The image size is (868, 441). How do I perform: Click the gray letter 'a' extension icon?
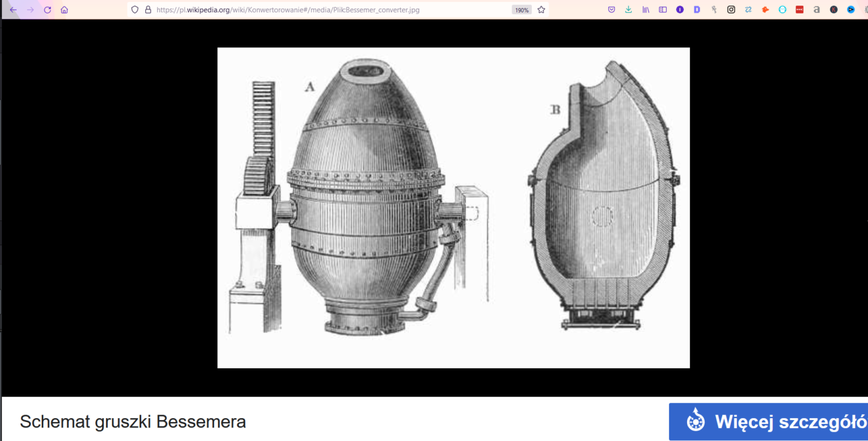tap(816, 10)
